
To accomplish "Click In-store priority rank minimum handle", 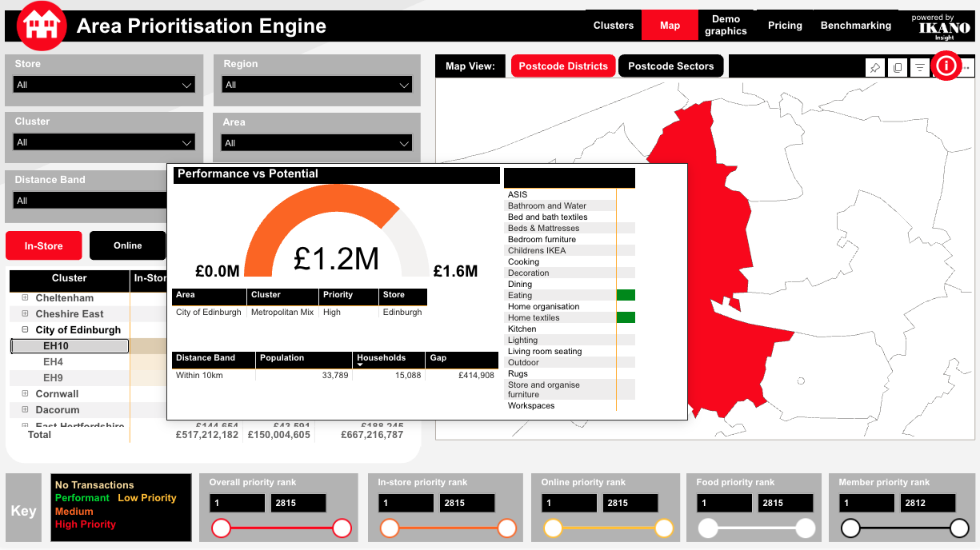I will tap(389, 528).
